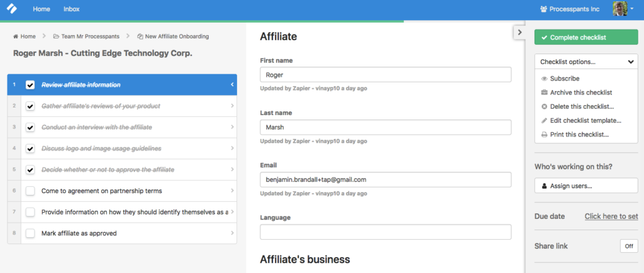Collapse the right sidebar with arrow tab
This screenshot has width=644, height=273.
519,33
